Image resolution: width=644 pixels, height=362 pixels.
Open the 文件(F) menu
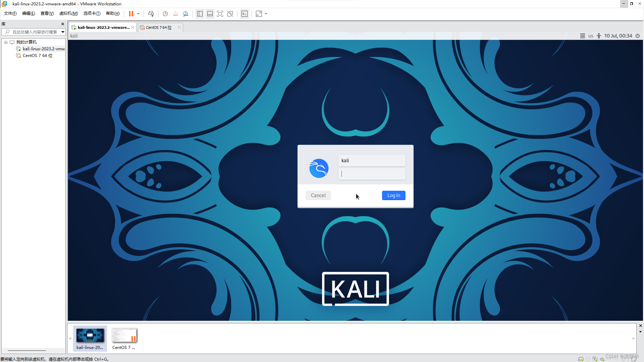pyautogui.click(x=10, y=13)
